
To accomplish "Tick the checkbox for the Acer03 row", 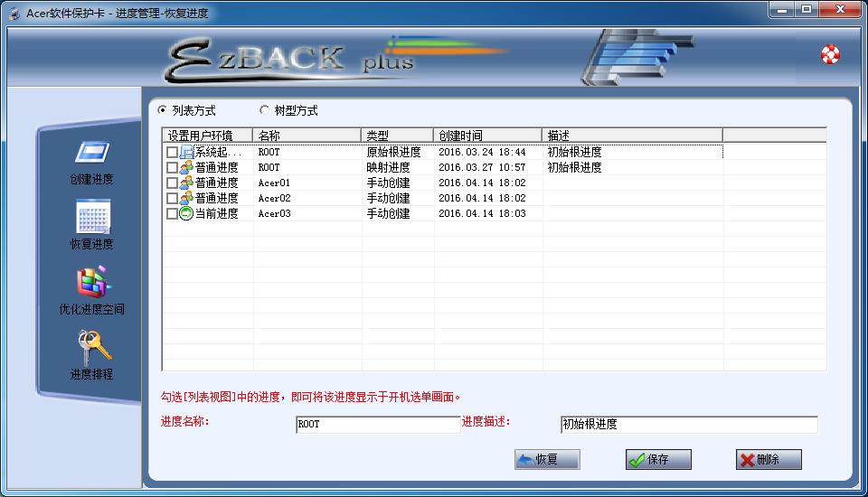I will tap(172, 214).
